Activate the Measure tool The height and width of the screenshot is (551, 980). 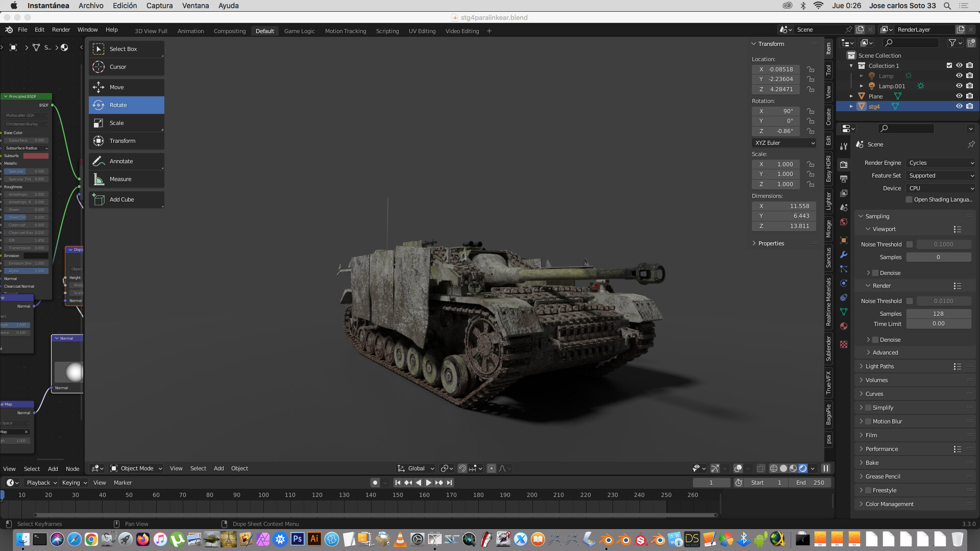[126, 179]
